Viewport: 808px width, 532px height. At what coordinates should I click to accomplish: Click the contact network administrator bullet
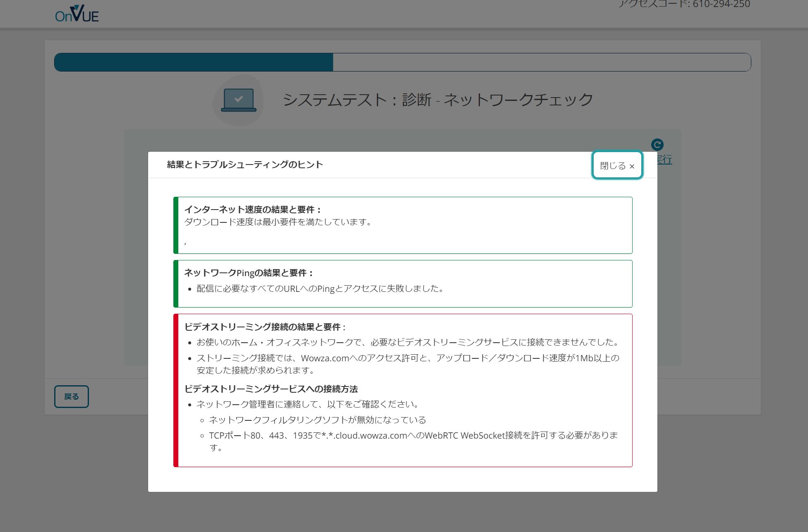(308, 404)
